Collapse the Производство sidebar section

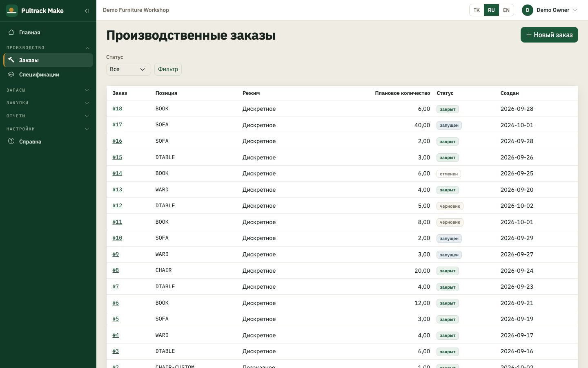(x=48, y=48)
